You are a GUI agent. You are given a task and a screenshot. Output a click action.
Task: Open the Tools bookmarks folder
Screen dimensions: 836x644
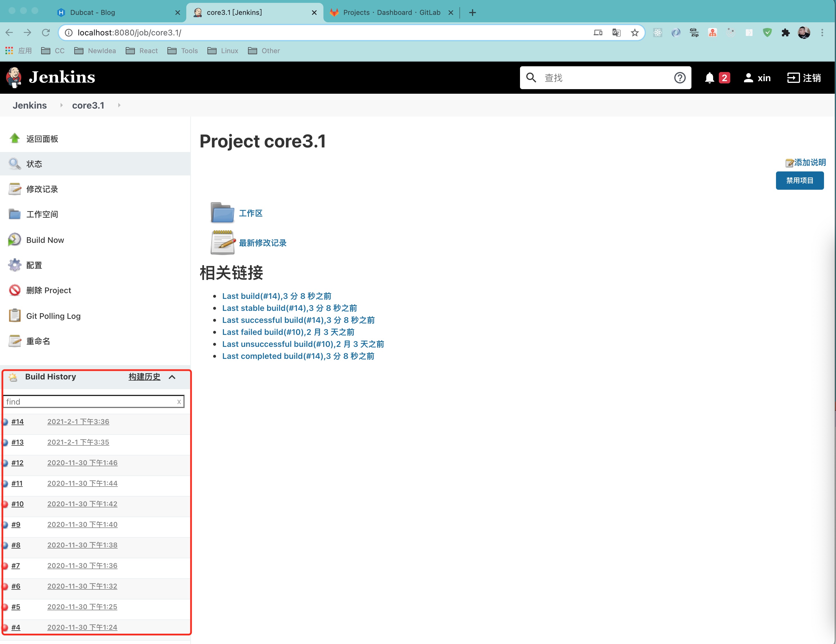(x=183, y=51)
